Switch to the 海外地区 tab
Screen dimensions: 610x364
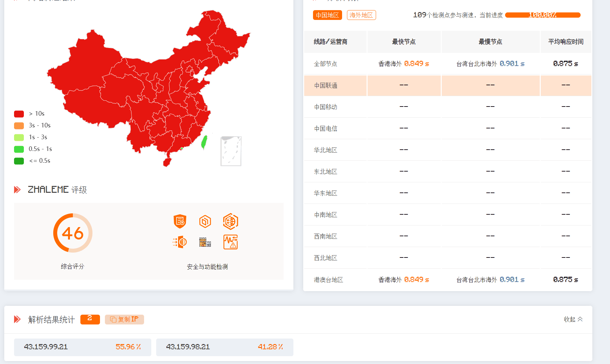(361, 15)
